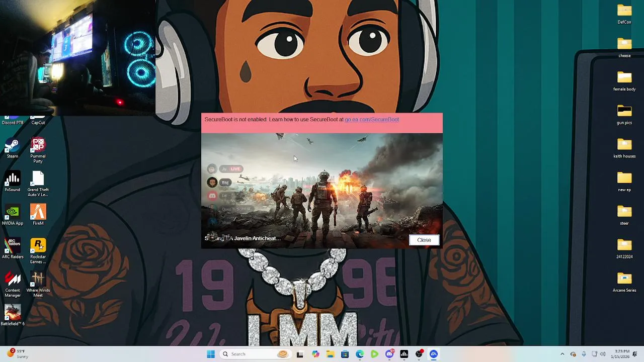The width and height of the screenshot is (644, 362).
Task: Click the webcam overlay thumbnail
Action: (77, 58)
